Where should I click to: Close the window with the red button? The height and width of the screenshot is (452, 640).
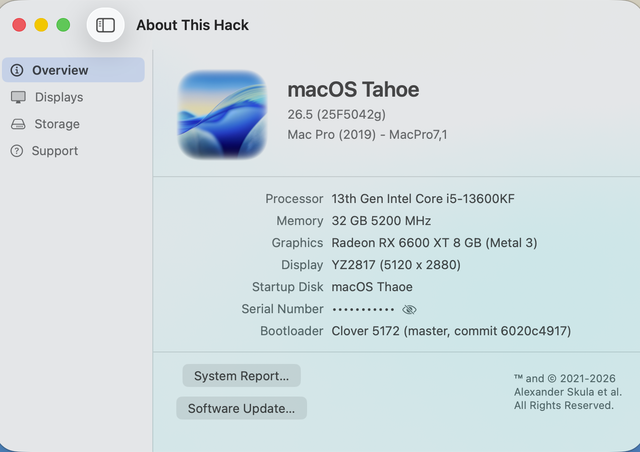pos(19,25)
